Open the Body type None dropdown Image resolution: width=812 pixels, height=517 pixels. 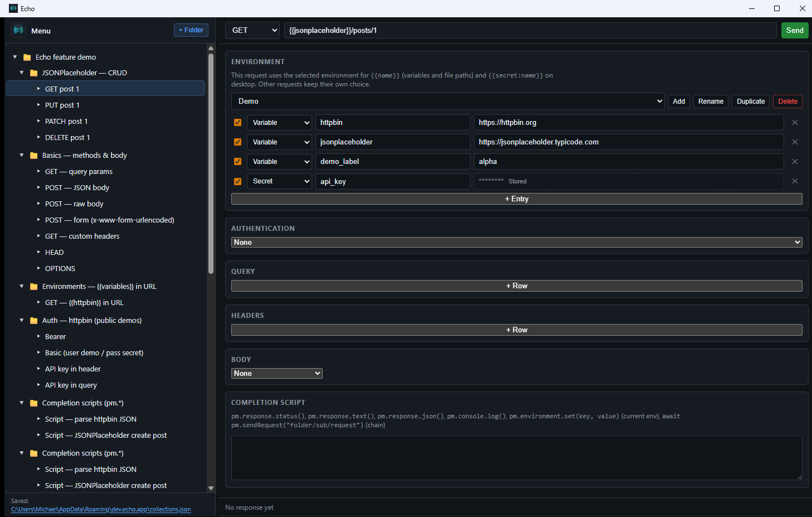coord(277,373)
